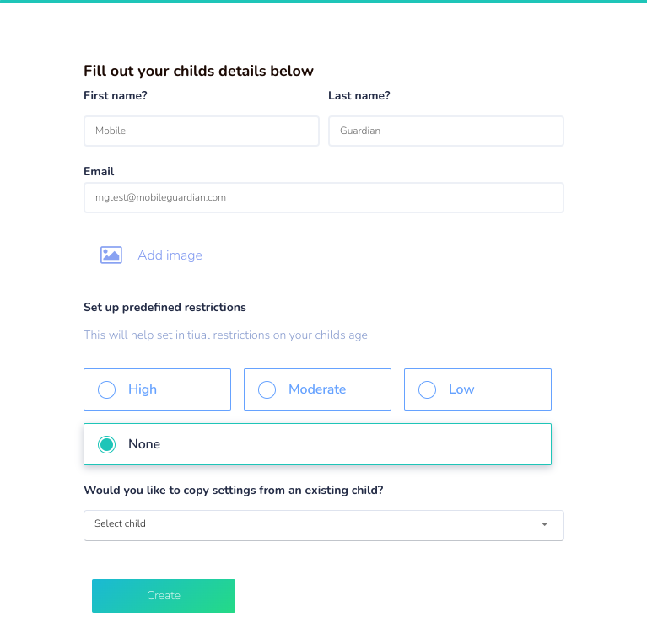The image size is (647, 644).
Task: Choose the Moderate restriction radio option
Action: (267, 389)
